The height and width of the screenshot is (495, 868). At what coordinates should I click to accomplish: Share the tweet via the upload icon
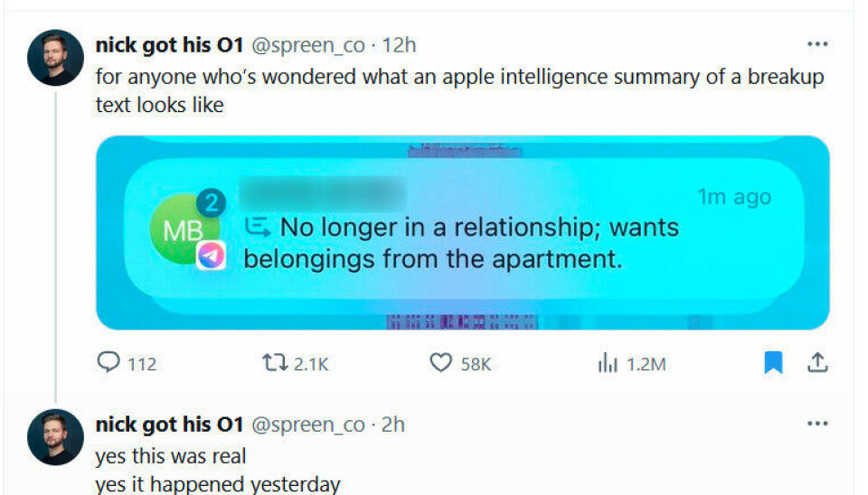(816, 363)
